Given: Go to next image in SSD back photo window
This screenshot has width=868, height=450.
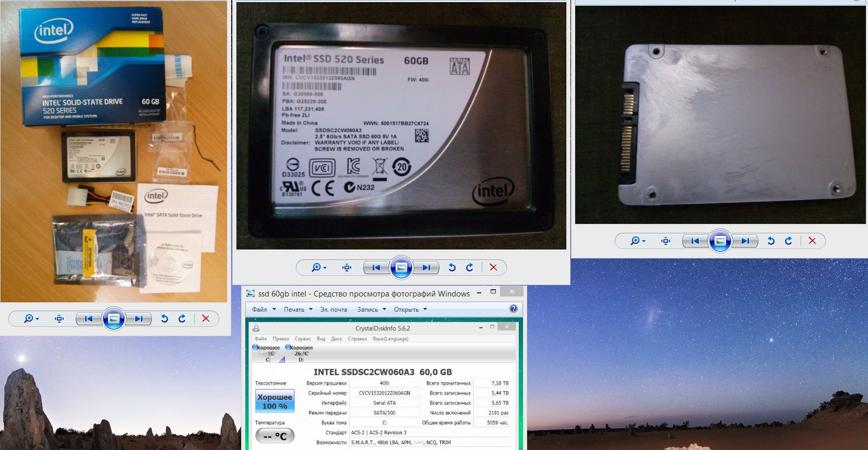Looking at the screenshot, I should coord(745,241).
